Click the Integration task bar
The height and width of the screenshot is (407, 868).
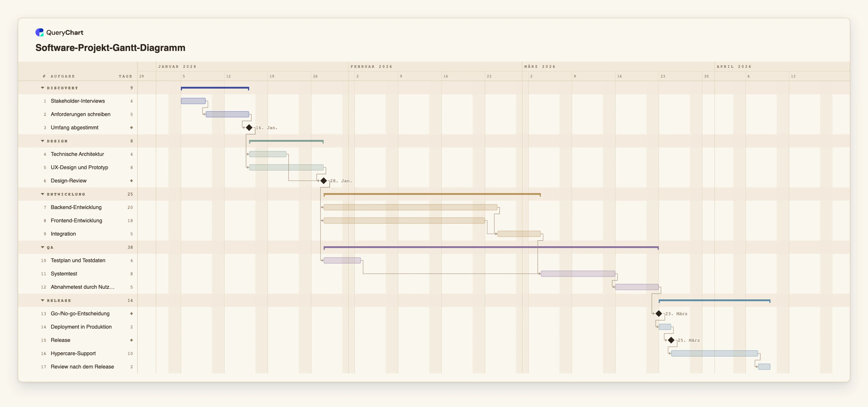point(519,234)
